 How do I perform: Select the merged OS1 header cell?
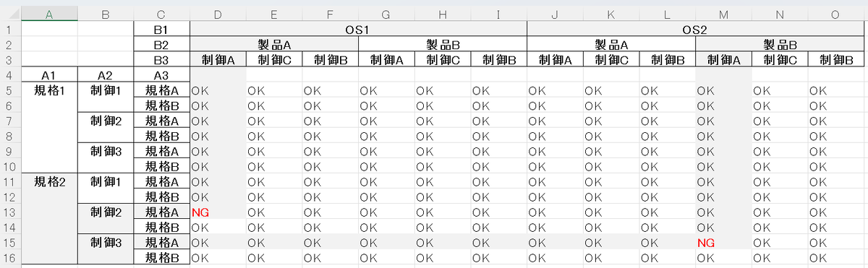(x=359, y=30)
